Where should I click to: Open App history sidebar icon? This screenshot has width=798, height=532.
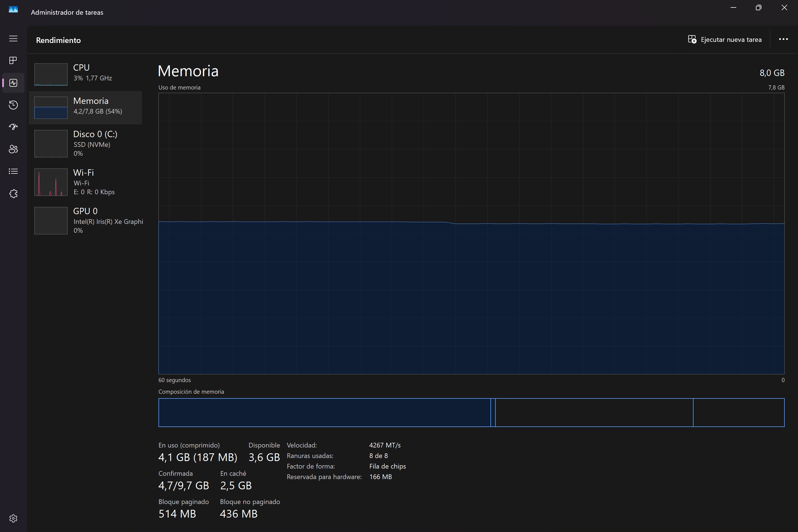[13, 105]
